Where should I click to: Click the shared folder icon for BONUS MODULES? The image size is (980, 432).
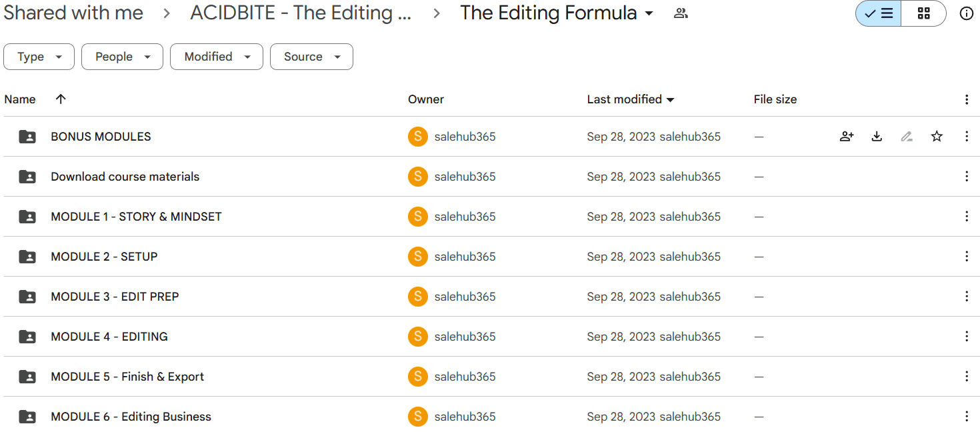pyautogui.click(x=27, y=137)
